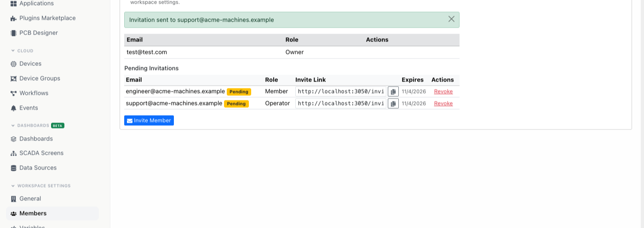The height and width of the screenshot is (228, 644).
Task: Click the General building icon
Action: 13,199
